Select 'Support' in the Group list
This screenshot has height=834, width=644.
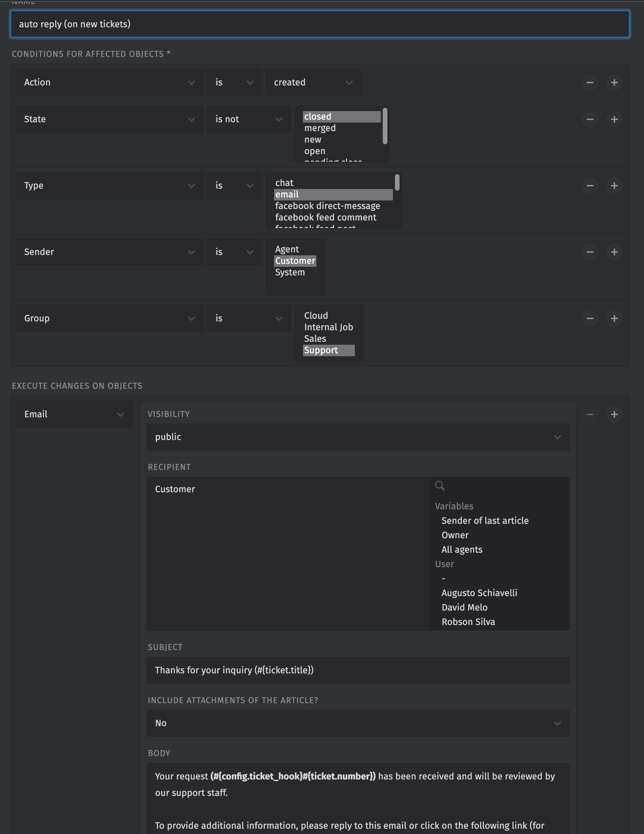(329, 350)
